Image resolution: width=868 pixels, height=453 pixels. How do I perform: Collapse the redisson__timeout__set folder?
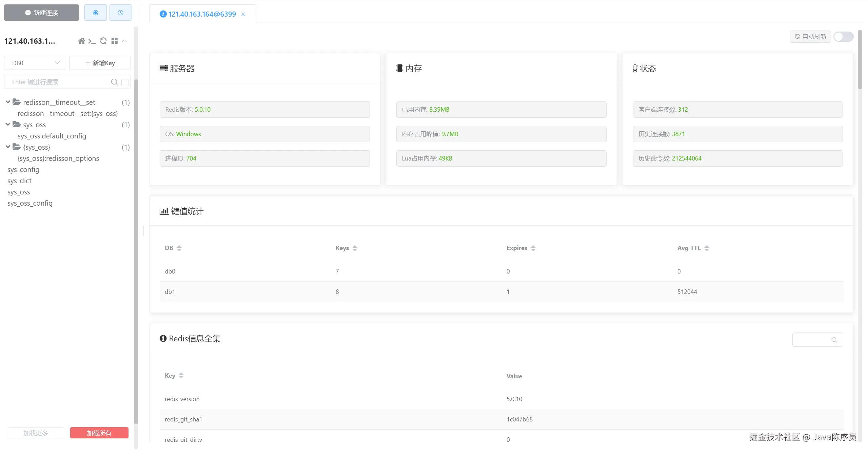(8, 102)
